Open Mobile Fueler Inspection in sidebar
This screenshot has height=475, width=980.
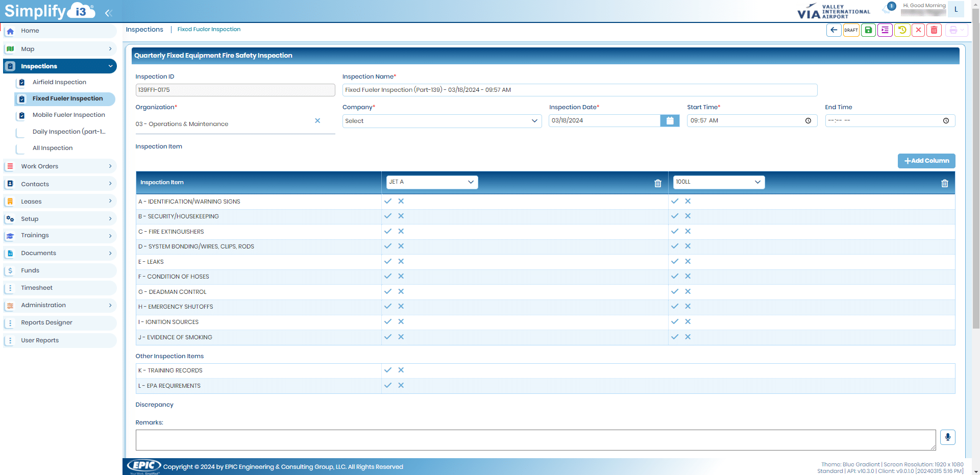tap(68, 115)
